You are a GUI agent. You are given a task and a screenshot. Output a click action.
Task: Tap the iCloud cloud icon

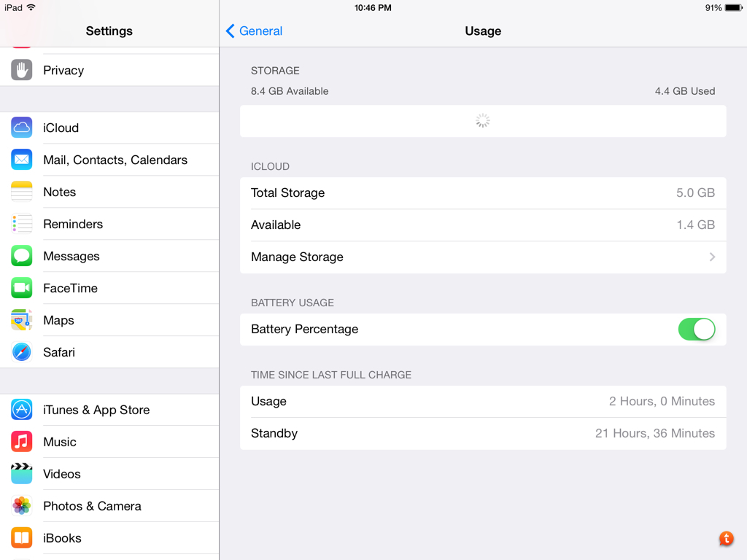(21, 128)
